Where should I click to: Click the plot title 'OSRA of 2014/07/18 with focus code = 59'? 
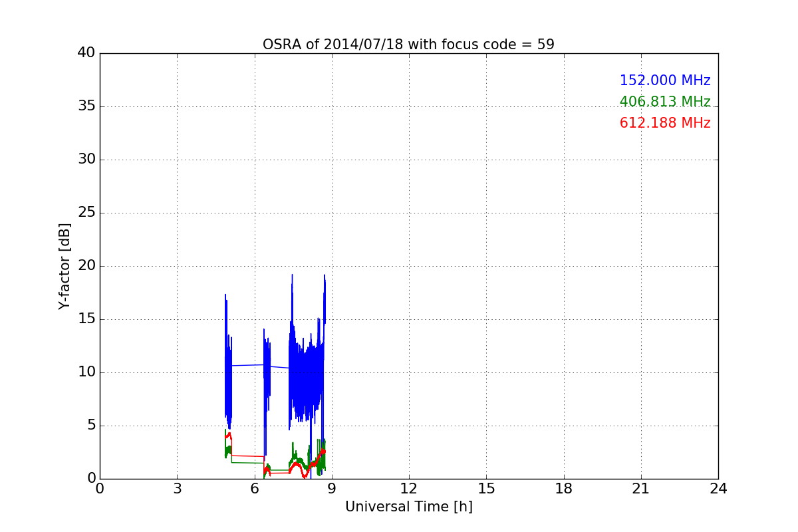coord(408,45)
